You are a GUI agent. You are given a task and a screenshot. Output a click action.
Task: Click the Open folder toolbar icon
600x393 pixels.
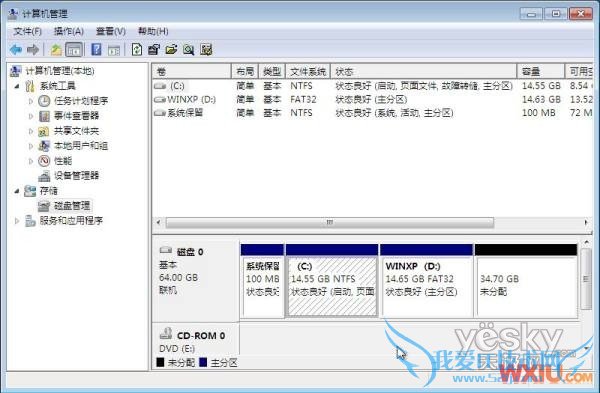(171, 50)
